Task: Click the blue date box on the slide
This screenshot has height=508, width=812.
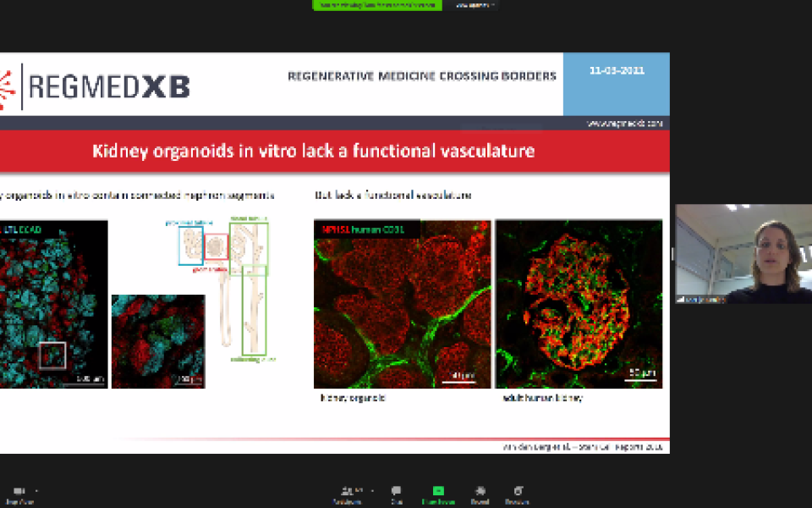Action: pyautogui.click(x=616, y=85)
